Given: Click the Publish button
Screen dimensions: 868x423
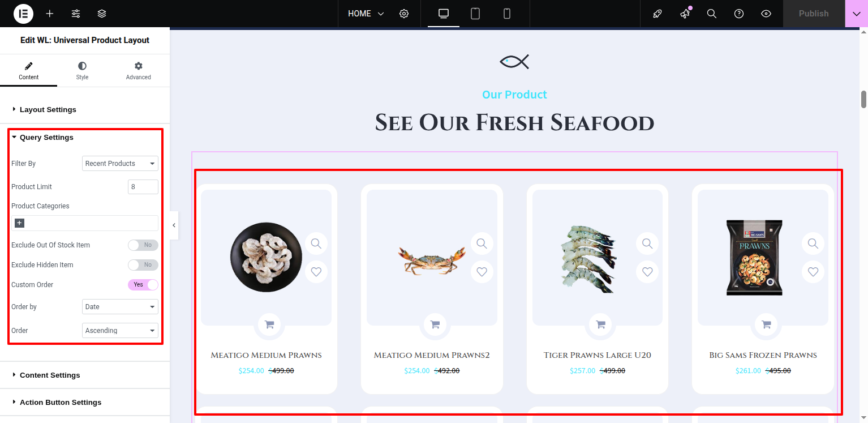Looking at the screenshot, I should pos(814,14).
